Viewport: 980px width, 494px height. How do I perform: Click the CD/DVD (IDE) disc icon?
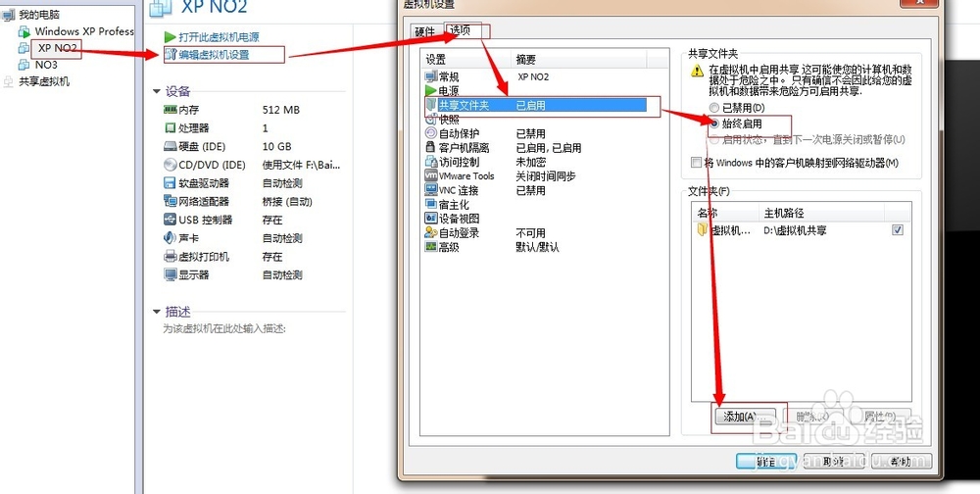pyautogui.click(x=170, y=165)
